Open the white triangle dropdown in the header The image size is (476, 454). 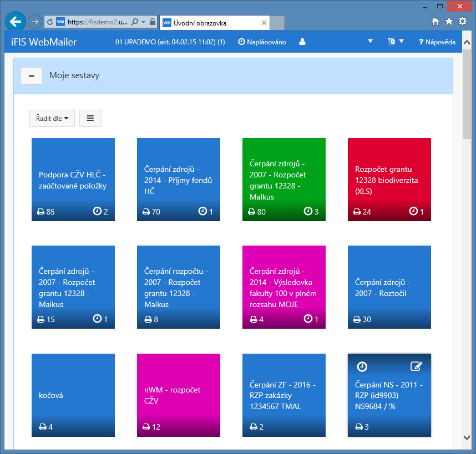pyautogui.click(x=371, y=41)
